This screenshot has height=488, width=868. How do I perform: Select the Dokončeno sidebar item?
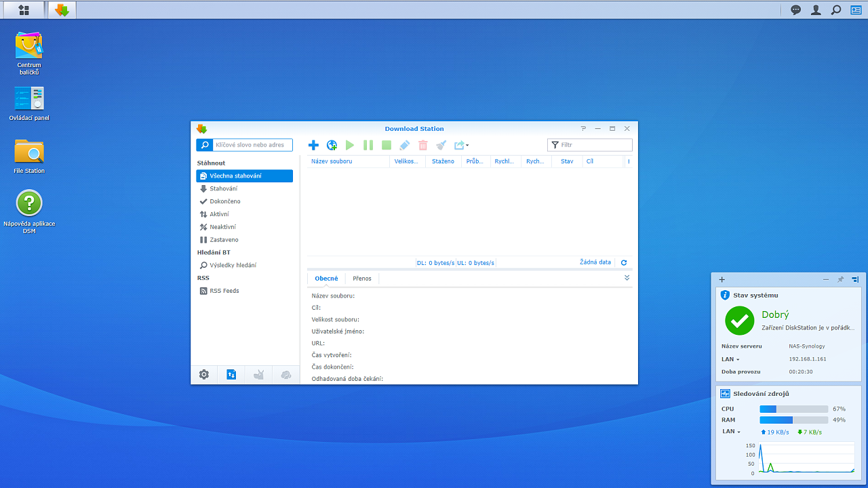pos(245,201)
